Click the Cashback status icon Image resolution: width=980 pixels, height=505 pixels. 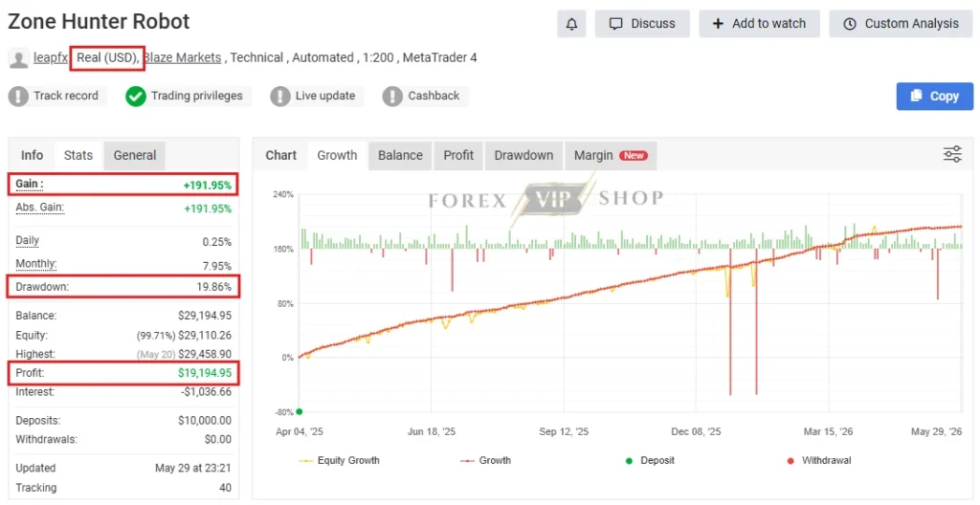391,97
